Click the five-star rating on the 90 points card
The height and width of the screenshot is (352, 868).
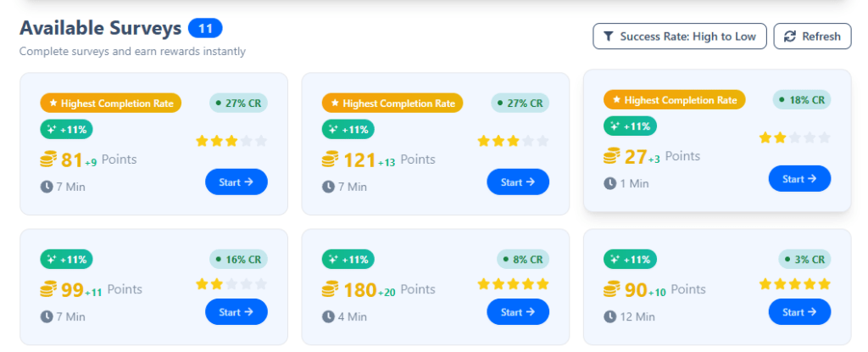click(x=794, y=284)
